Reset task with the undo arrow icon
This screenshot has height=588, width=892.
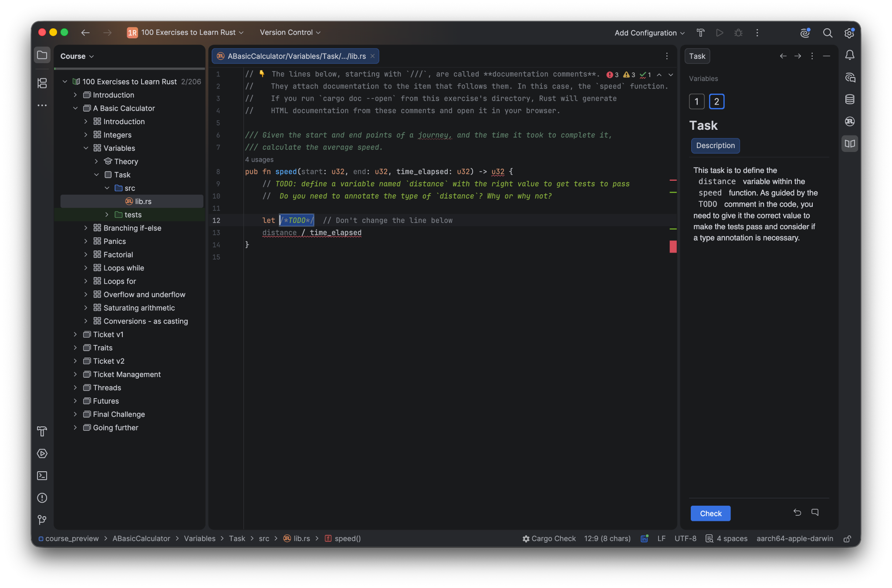pyautogui.click(x=797, y=512)
